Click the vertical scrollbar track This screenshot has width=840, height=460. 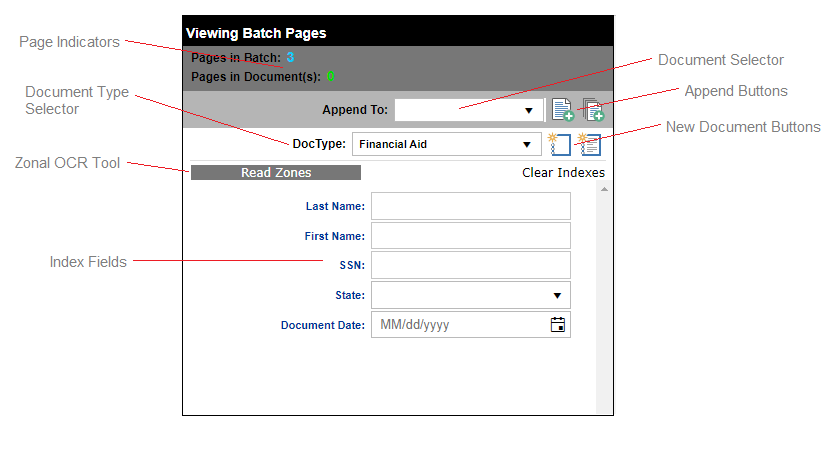pyautogui.click(x=603, y=300)
